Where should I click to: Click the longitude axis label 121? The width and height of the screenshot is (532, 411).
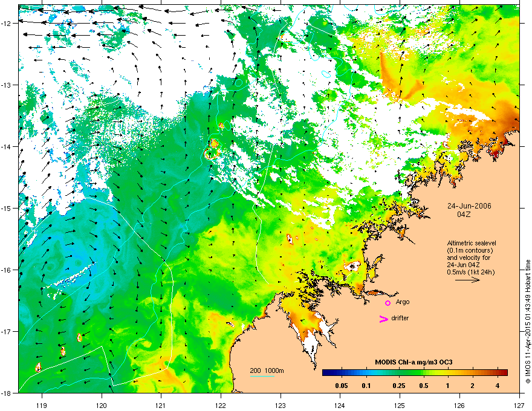click(161, 405)
